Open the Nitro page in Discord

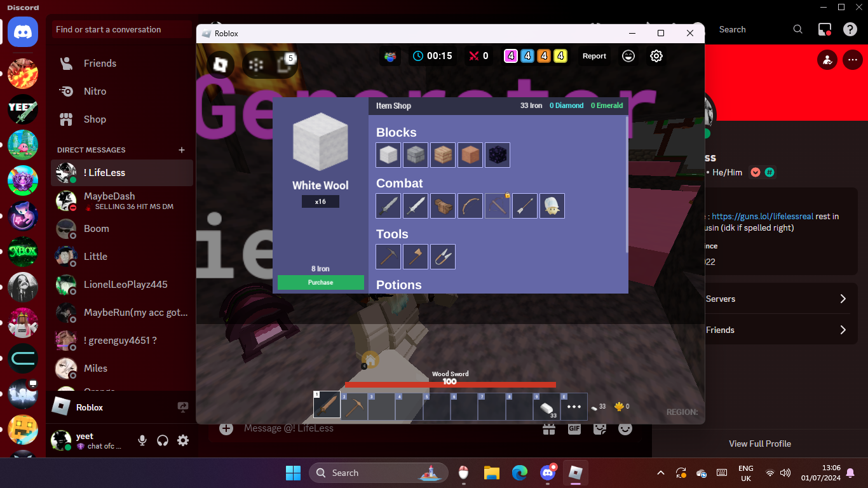click(122, 91)
